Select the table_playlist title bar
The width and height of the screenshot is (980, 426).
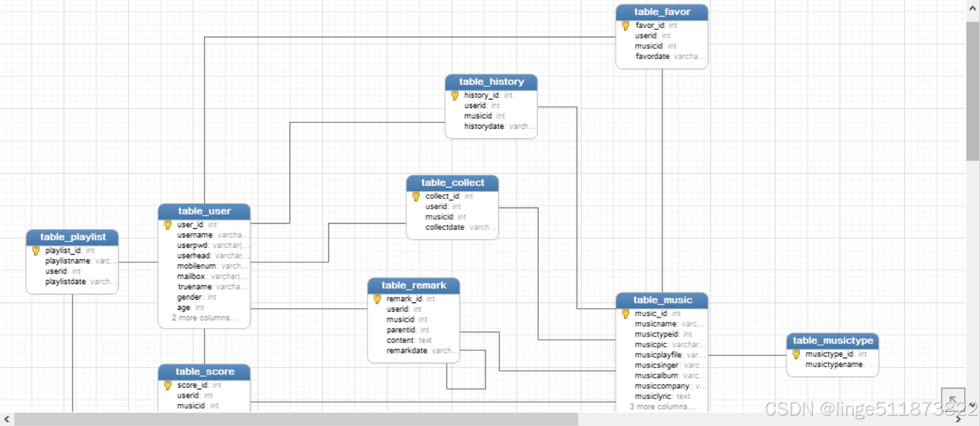click(x=72, y=237)
